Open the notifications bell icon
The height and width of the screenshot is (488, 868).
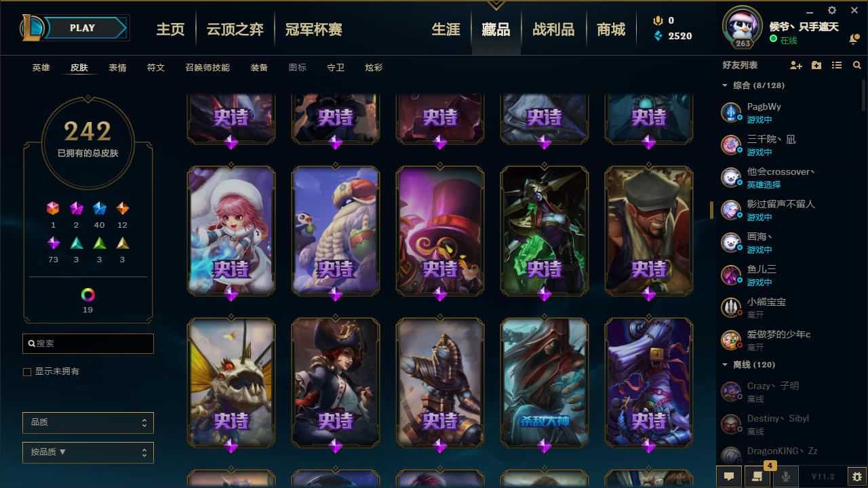click(854, 40)
